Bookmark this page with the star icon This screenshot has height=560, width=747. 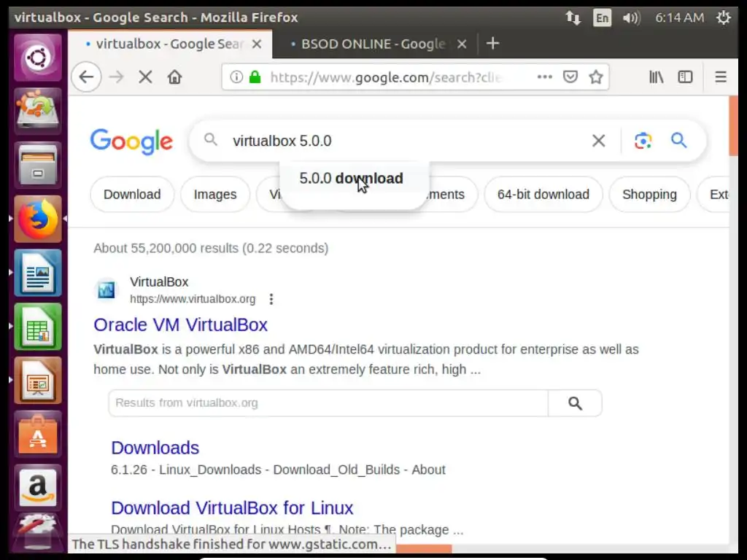pos(596,77)
